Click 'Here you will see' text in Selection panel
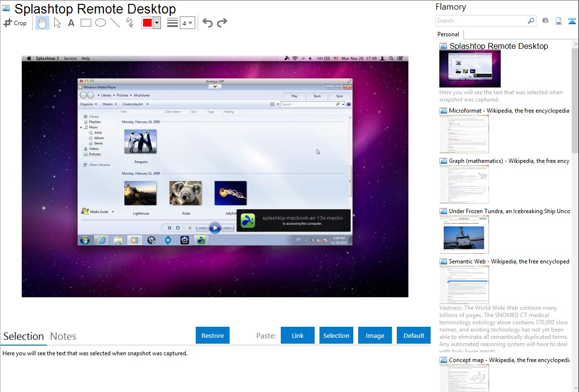Viewport: 579px width, 392px height. tap(95, 353)
